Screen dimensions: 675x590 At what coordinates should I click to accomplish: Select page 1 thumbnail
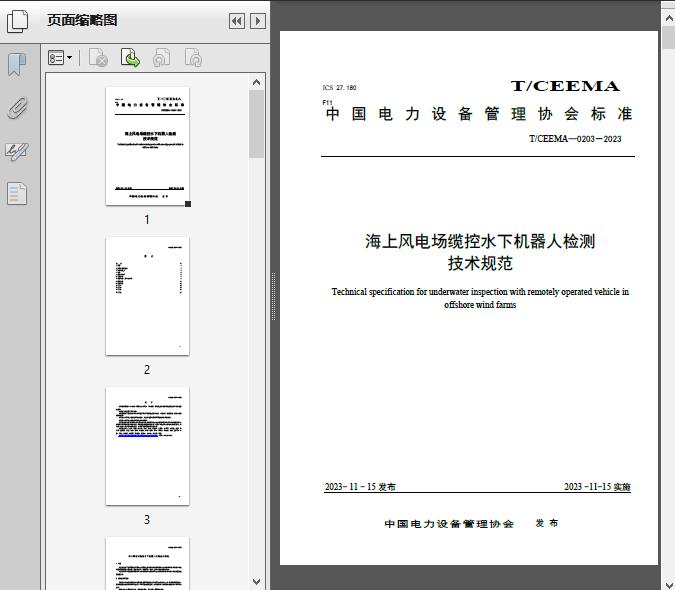tap(147, 146)
